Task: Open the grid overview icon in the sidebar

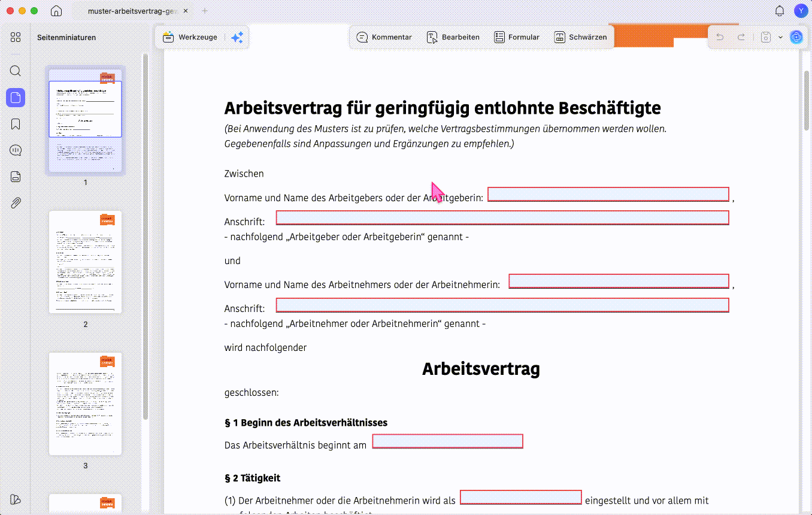Action: coord(16,37)
